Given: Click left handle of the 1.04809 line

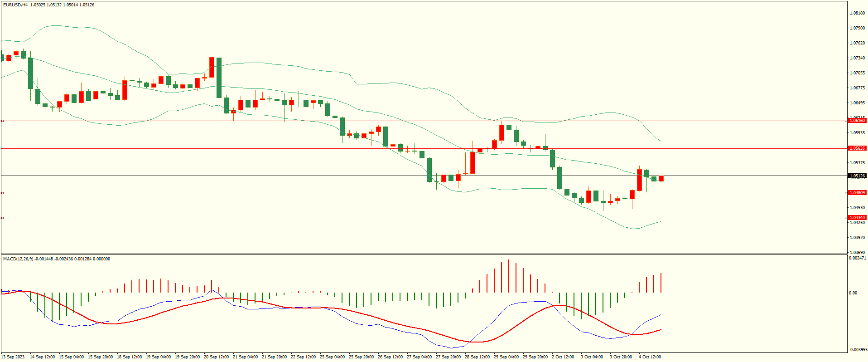Looking at the screenshot, I should [x=2, y=193].
